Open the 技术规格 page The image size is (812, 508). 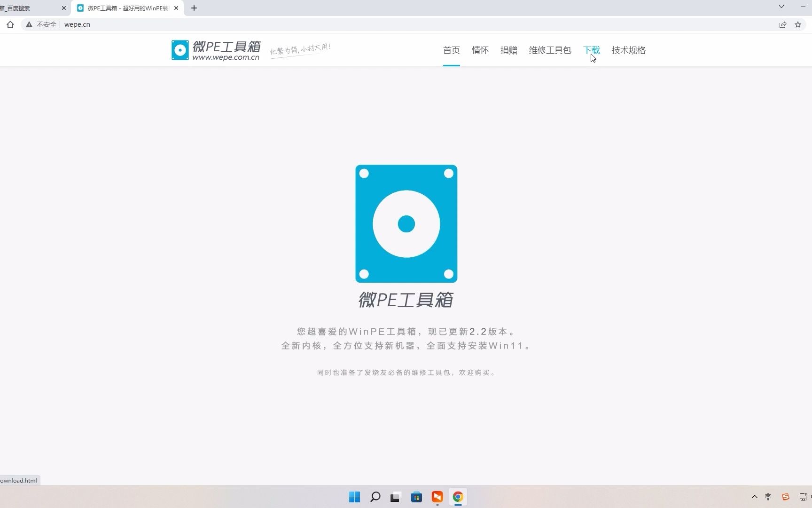pyautogui.click(x=629, y=50)
